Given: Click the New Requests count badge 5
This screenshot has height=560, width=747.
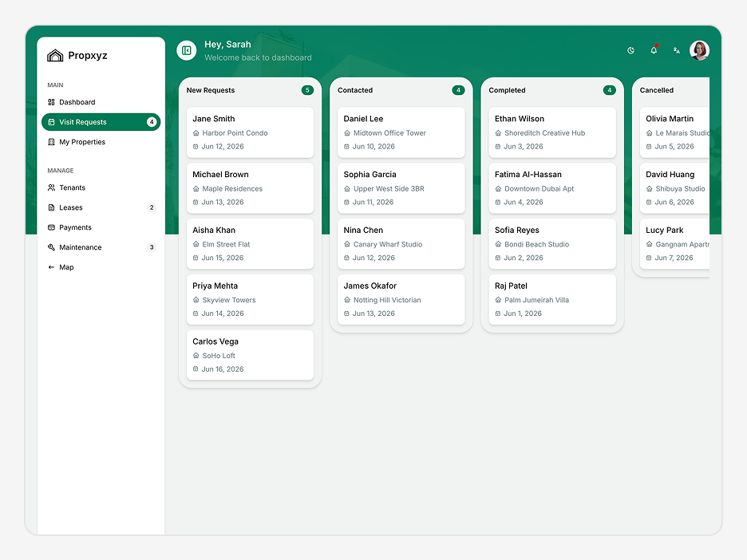Looking at the screenshot, I should point(308,90).
